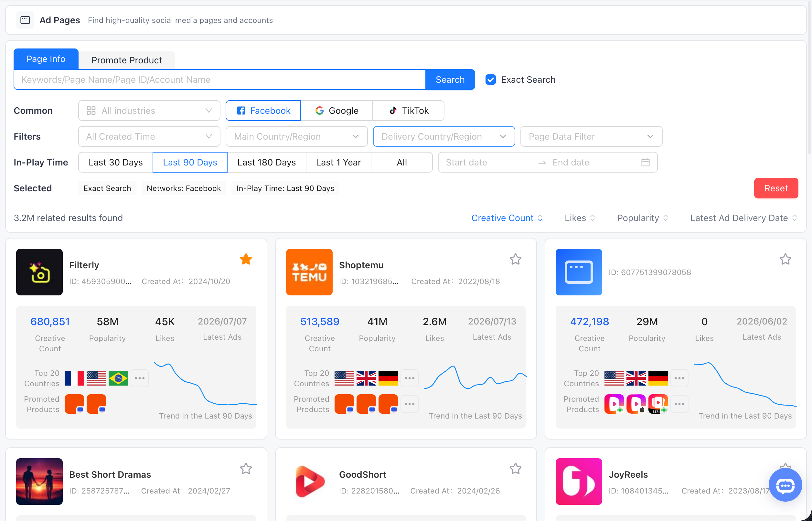Select TikTok network filter

coord(408,111)
